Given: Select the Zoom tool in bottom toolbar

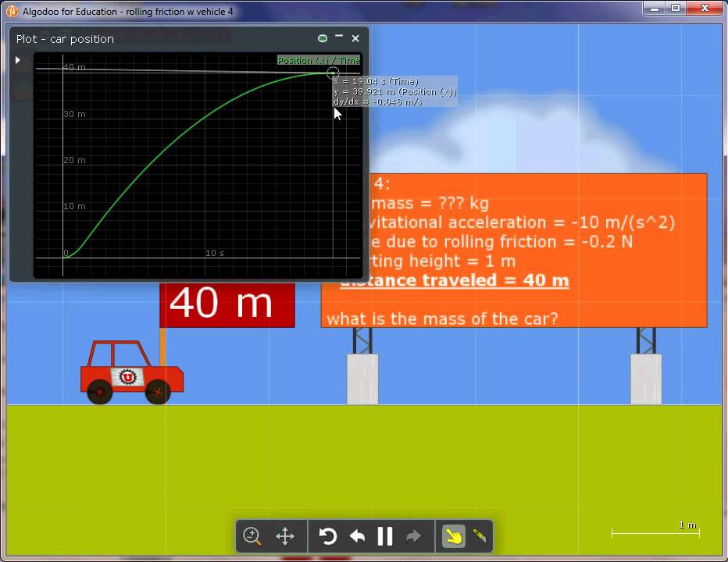Looking at the screenshot, I should click(252, 536).
